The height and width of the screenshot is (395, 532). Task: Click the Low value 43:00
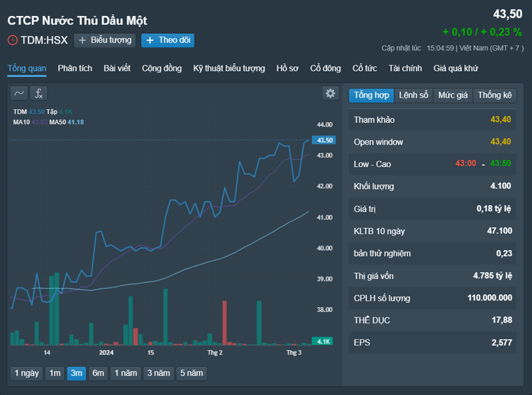[x=466, y=163]
